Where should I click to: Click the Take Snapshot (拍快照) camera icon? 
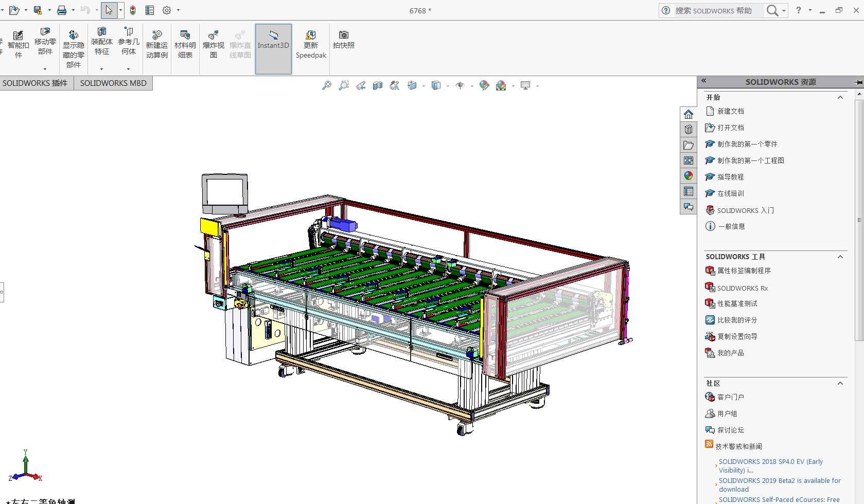pos(343,40)
